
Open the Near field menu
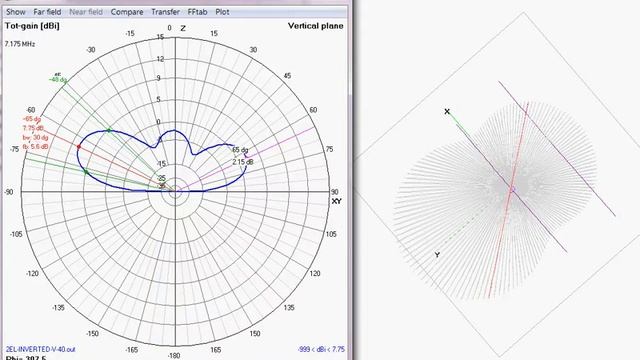[86, 12]
